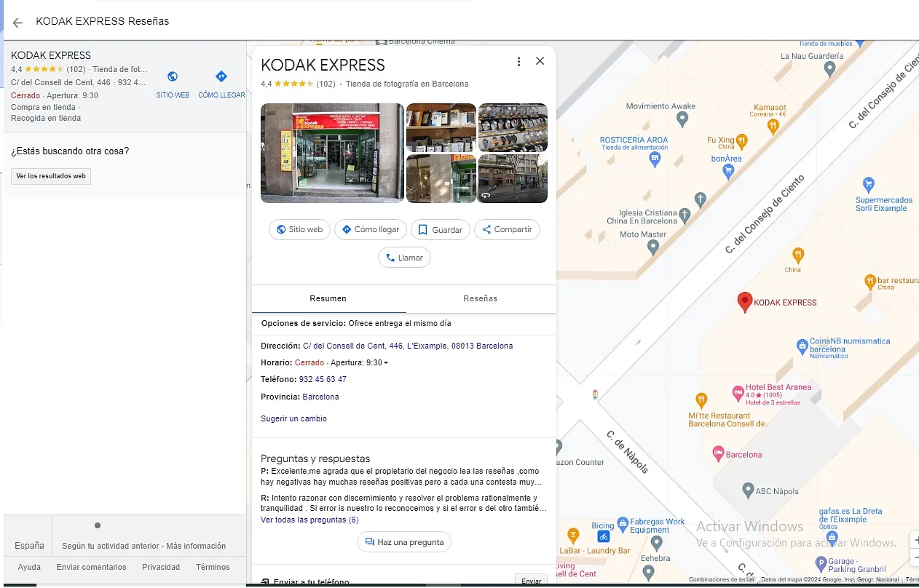Open the three-dot options menu of the place card
This screenshot has width=919, height=588.
518,62
